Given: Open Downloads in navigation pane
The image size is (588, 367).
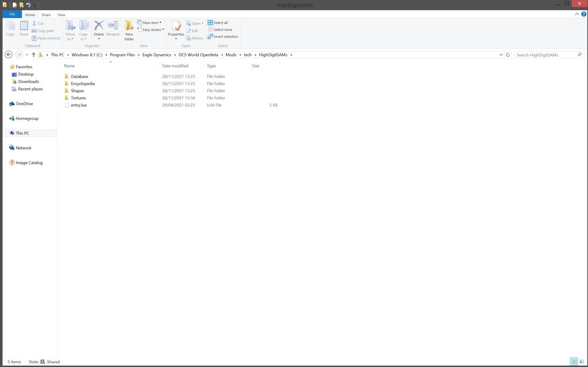Looking at the screenshot, I should (28, 81).
